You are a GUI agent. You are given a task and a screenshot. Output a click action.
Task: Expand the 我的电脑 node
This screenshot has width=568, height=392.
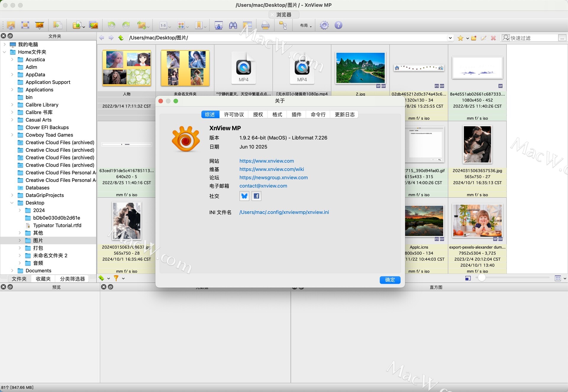point(5,44)
